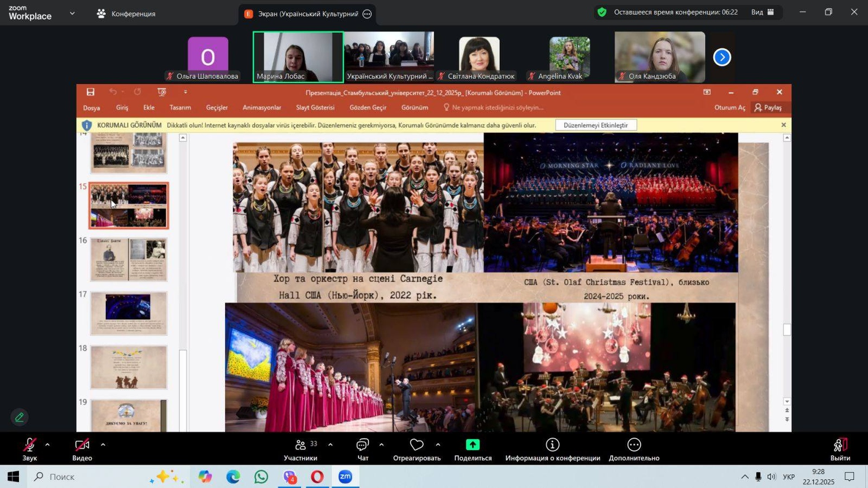The width and height of the screenshot is (868, 488).
Task: Turn on camera with Видео button
Action: point(82,445)
